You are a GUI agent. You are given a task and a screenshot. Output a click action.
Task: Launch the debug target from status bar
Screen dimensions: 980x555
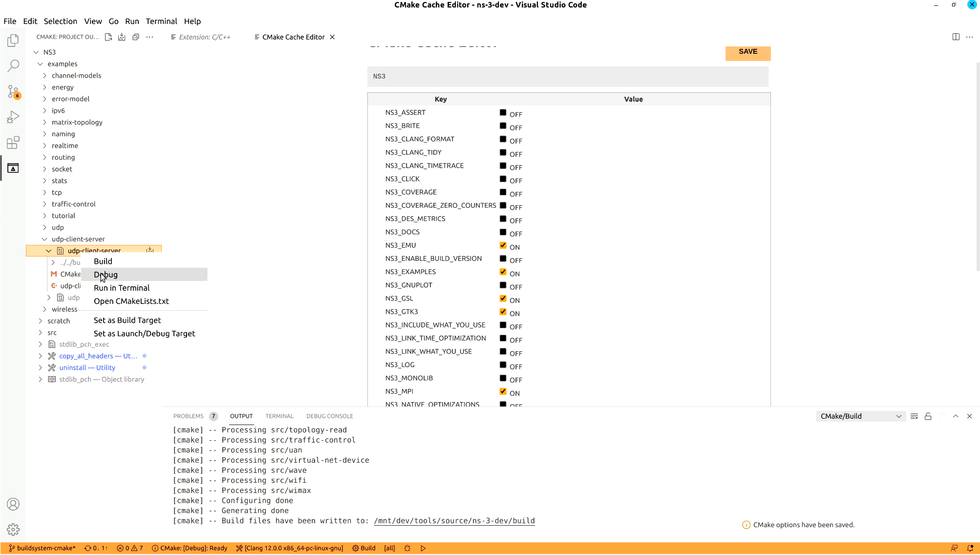[x=423, y=548]
